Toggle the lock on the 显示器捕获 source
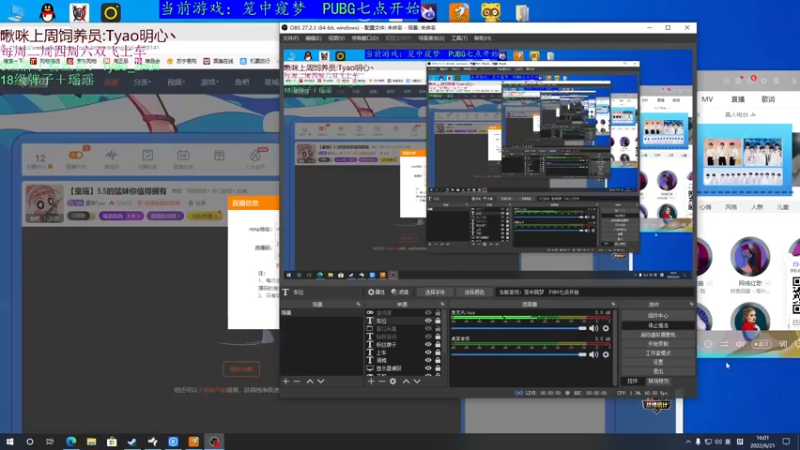Image resolution: width=800 pixels, height=450 pixels. 438,368
